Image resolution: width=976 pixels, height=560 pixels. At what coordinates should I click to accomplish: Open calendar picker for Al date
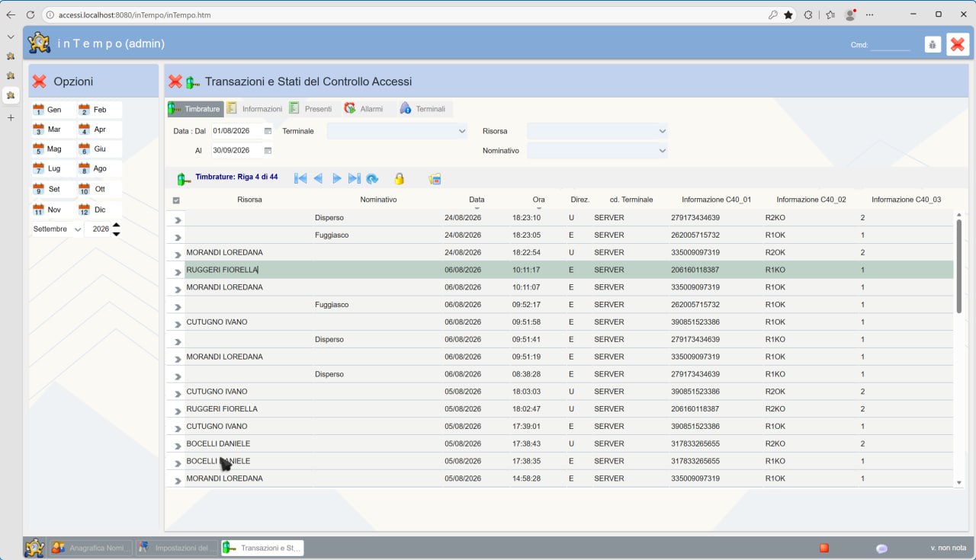(268, 150)
